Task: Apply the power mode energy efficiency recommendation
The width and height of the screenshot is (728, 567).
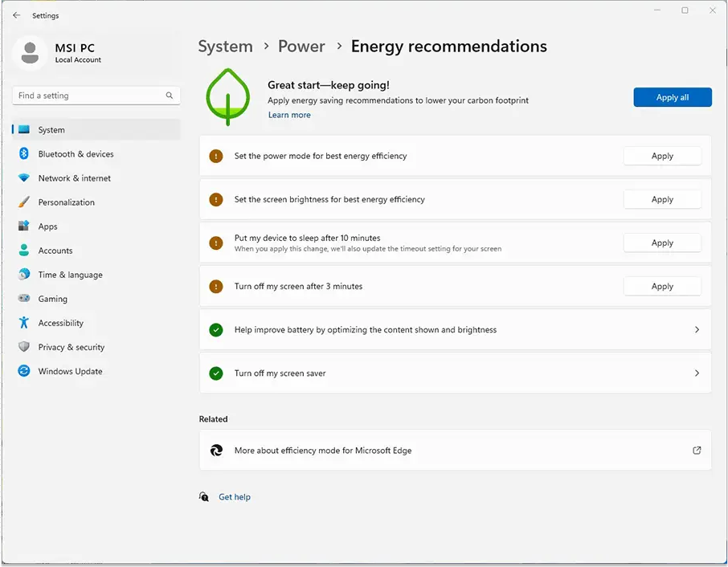Action: pyautogui.click(x=662, y=156)
